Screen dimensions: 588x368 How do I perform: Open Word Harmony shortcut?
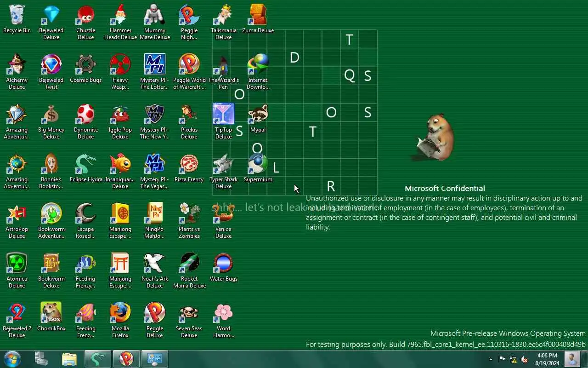pos(224,320)
